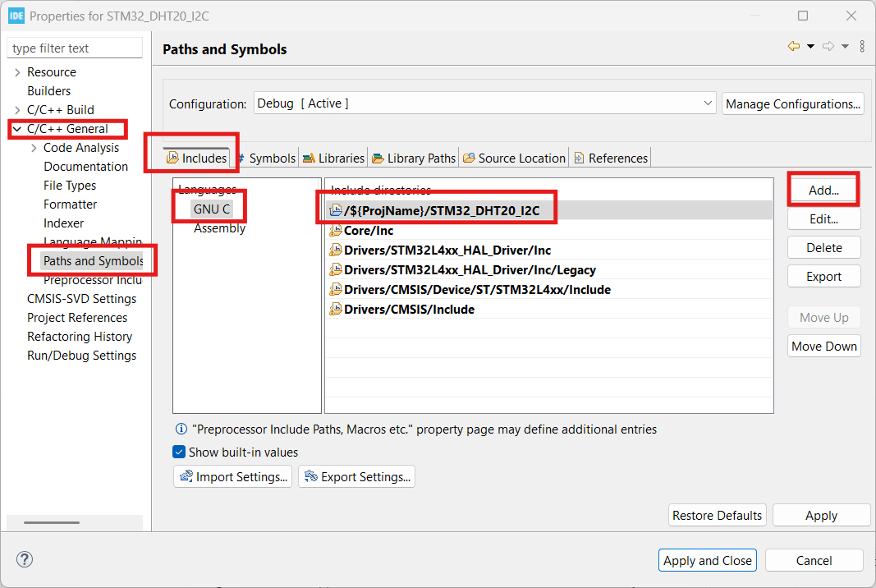Click the info icon beside Preprocessor note
876x588 pixels.
point(181,429)
